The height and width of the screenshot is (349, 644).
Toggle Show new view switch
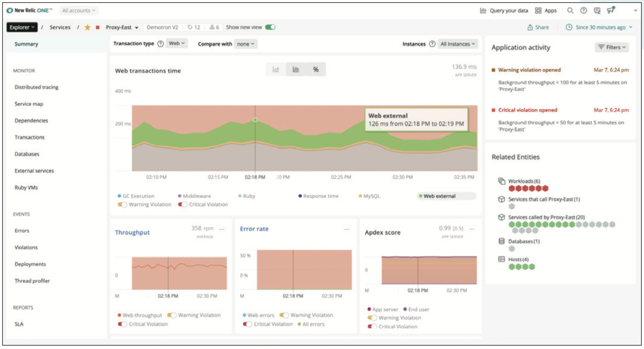click(x=270, y=27)
